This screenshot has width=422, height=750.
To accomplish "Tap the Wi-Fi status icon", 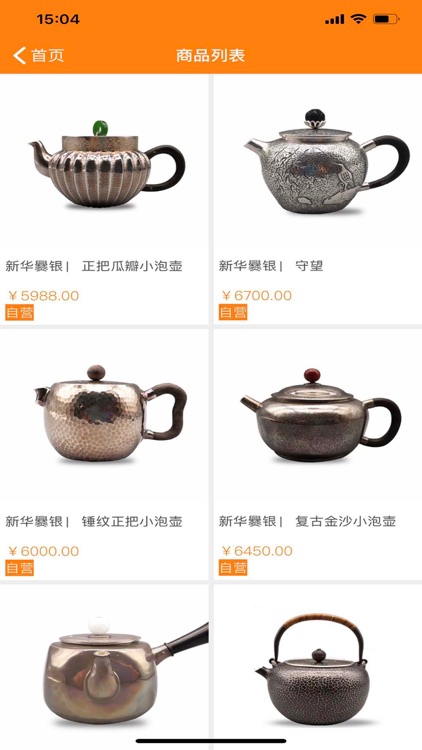I will 357,19.
